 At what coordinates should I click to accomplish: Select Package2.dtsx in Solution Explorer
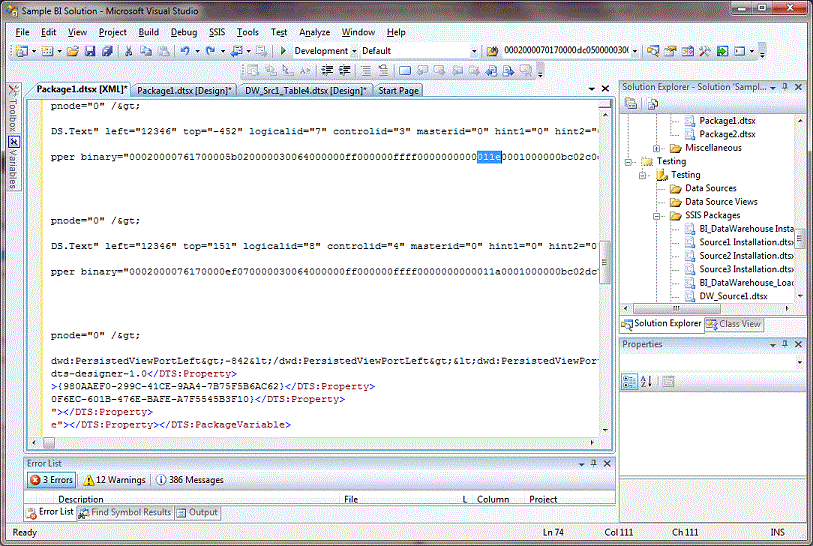point(727,134)
